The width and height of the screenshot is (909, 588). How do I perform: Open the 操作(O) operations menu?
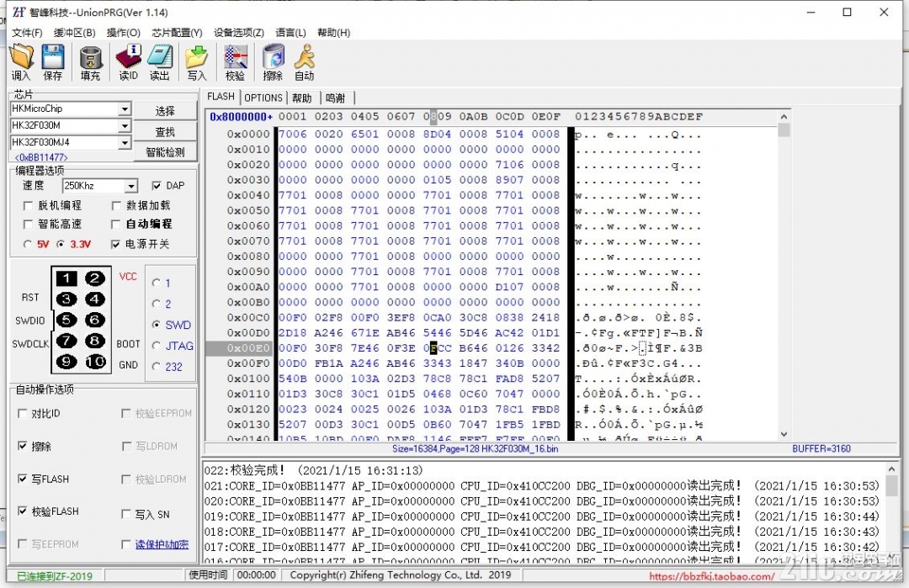pyautogui.click(x=124, y=33)
